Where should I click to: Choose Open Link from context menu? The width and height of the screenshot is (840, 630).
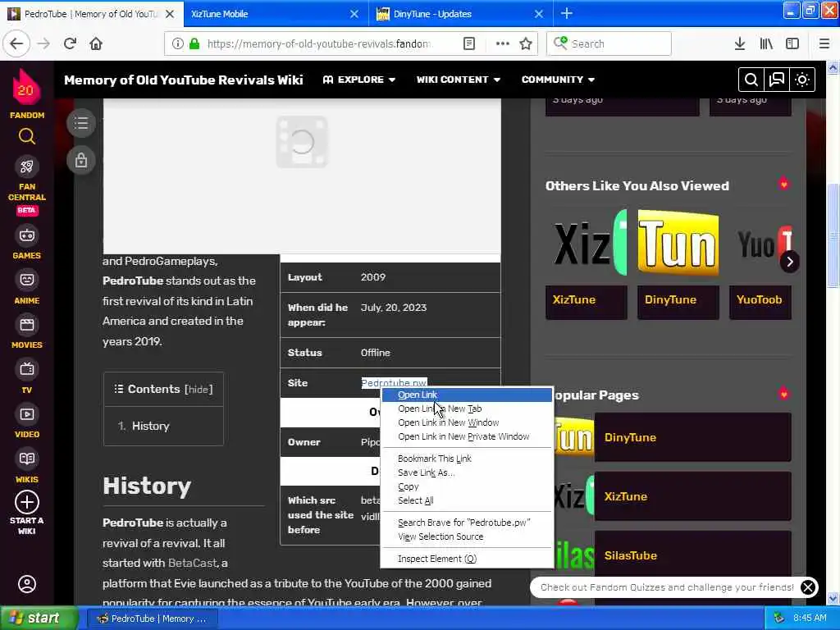(x=467, y=395)
